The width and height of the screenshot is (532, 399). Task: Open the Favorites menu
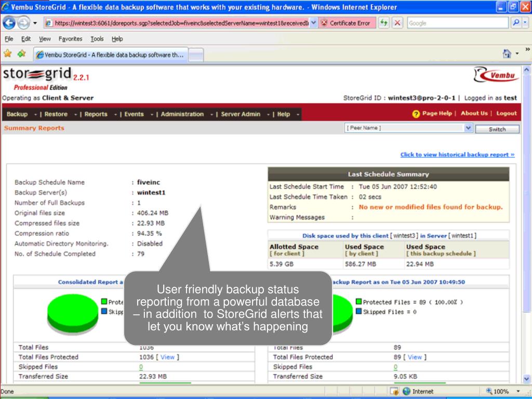[70, 39]
